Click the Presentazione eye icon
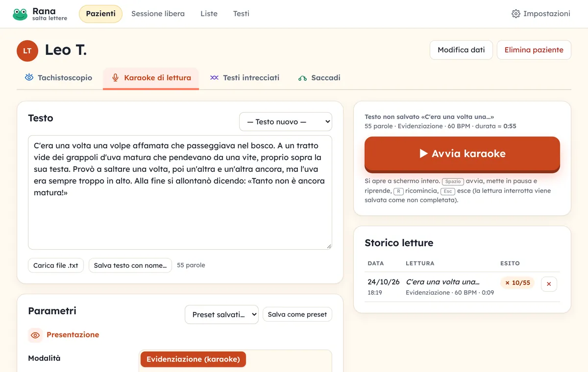 tap(35, 335)
